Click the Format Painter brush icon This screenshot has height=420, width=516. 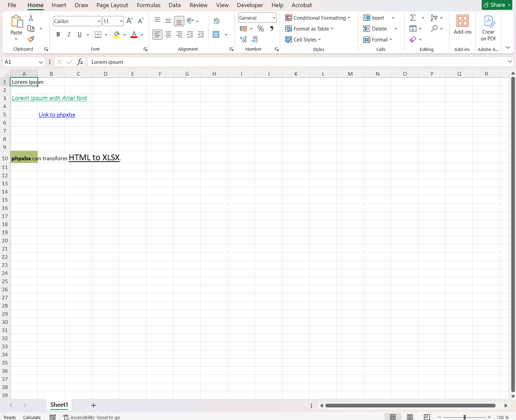click(31, 39)
